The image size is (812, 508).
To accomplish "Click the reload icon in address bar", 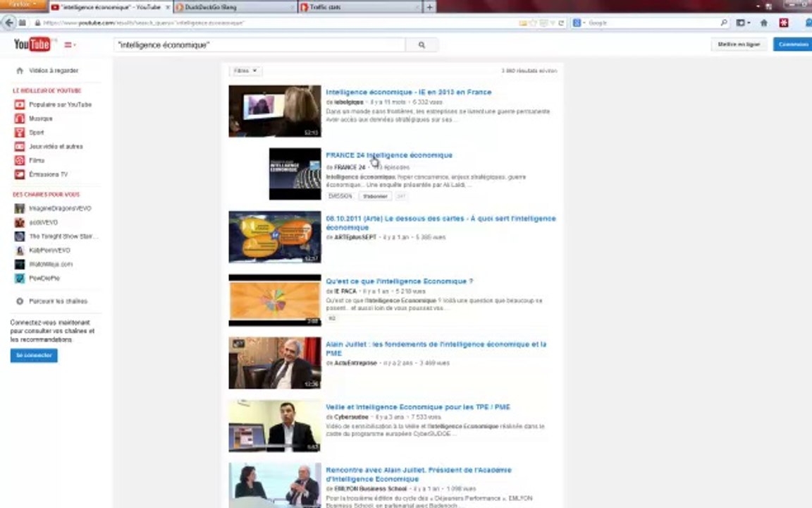I will (x=561, y=23).
